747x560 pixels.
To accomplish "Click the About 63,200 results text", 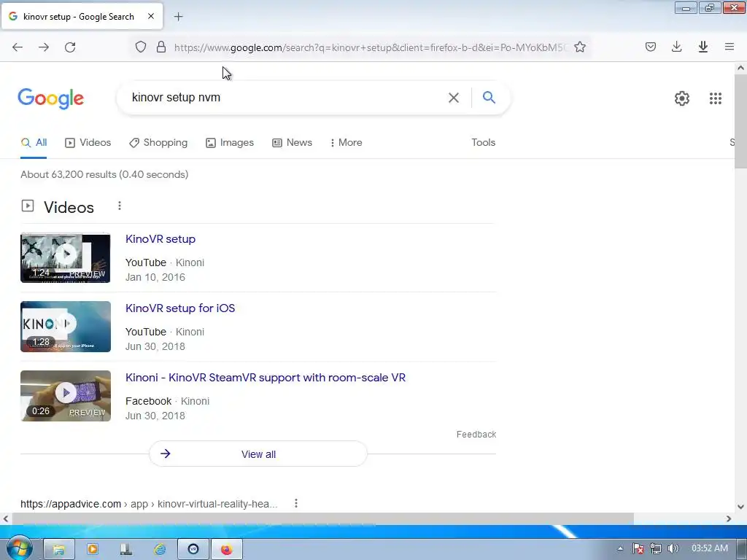I will click(x=104, y=174).
